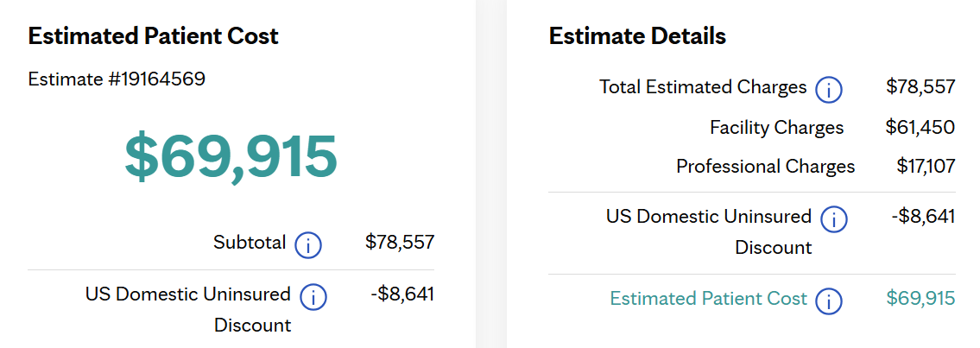Click the $78,557 Total Estimated Charges amount
Screen dimensions: 980x348
pyautogui.click(x=920, y=87)
